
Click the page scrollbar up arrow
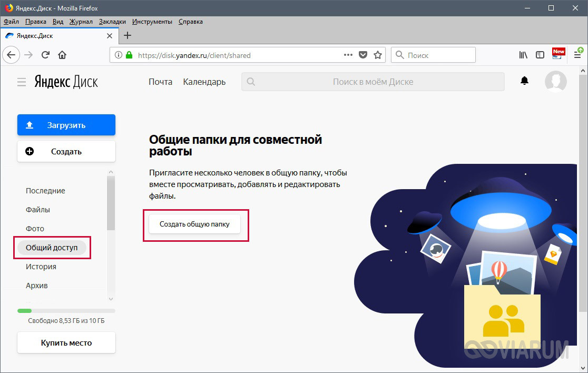click(x=583, y=71)
